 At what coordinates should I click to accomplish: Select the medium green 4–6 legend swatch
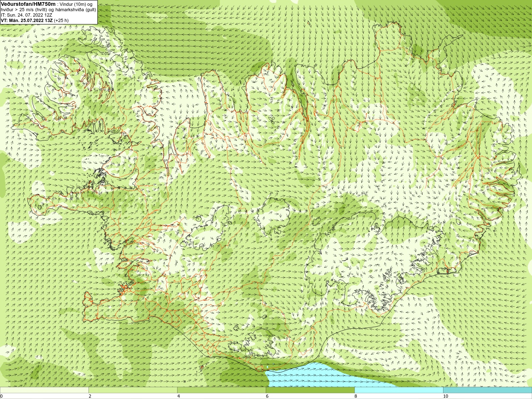click(x=222, y=390)
